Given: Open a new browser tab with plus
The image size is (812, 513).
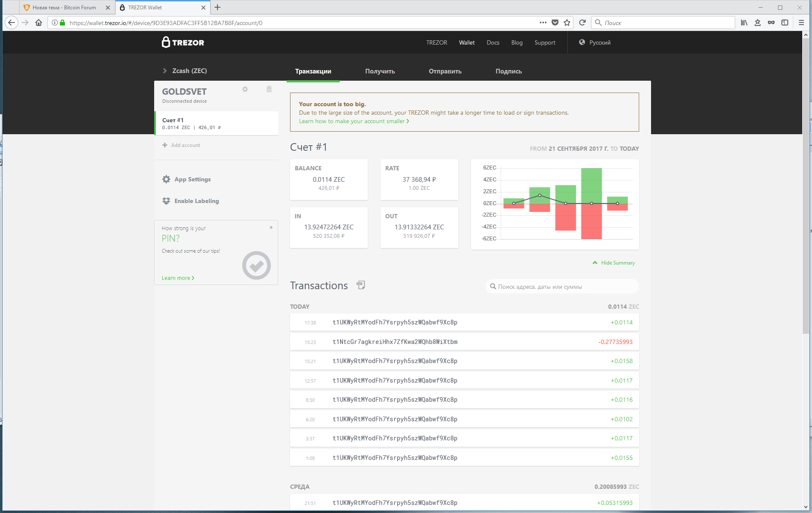Looking at the screenshot, I should (x=217, y=7).
